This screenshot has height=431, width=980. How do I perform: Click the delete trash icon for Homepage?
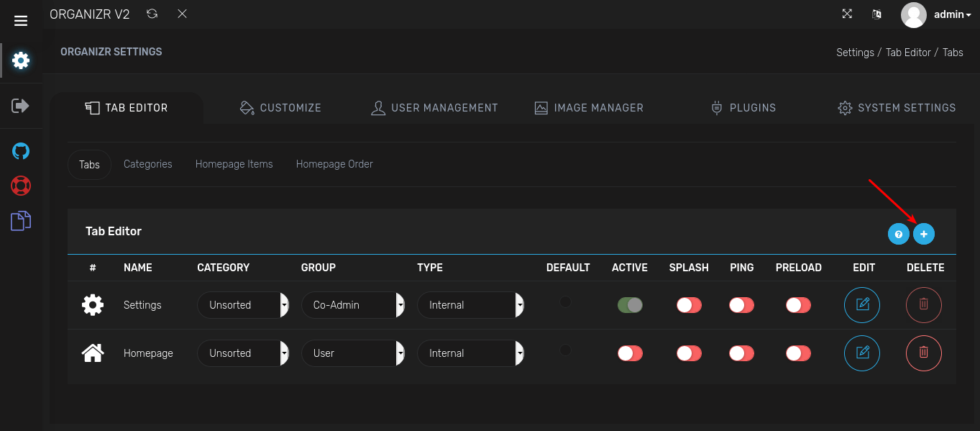click(924, 353)
